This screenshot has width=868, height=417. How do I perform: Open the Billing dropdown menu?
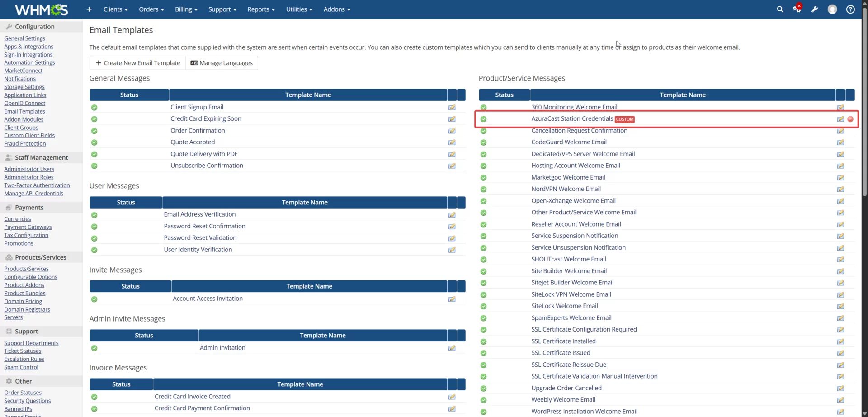(186, 9)
